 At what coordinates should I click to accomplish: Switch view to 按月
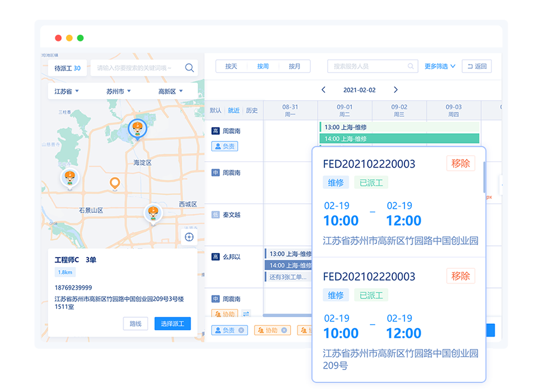point(294,66)
